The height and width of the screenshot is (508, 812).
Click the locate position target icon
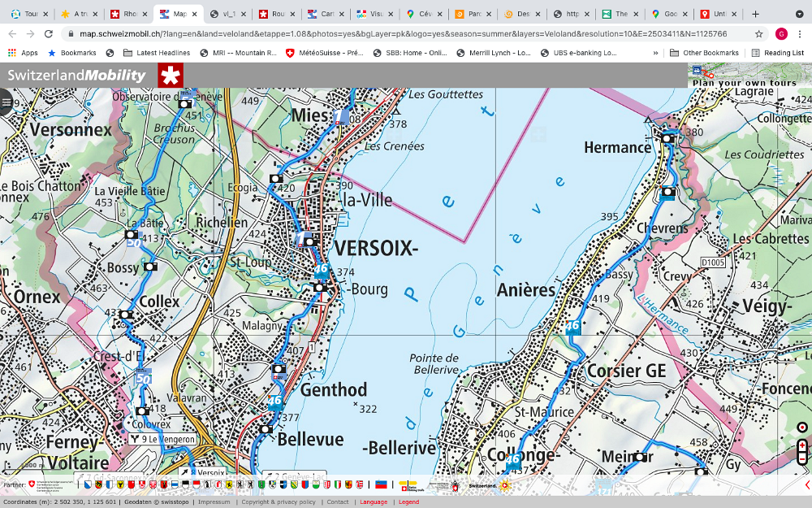(802, 428)
